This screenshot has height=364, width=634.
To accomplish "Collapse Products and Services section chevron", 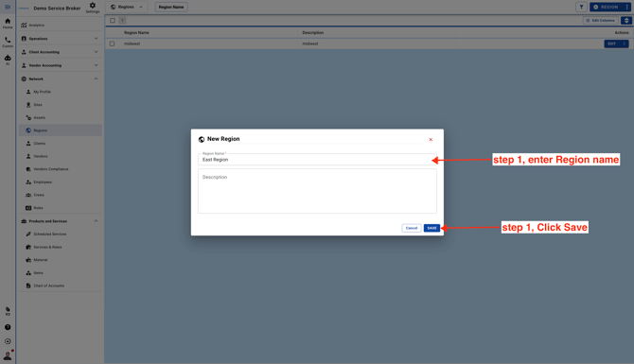I will (96, 221).
